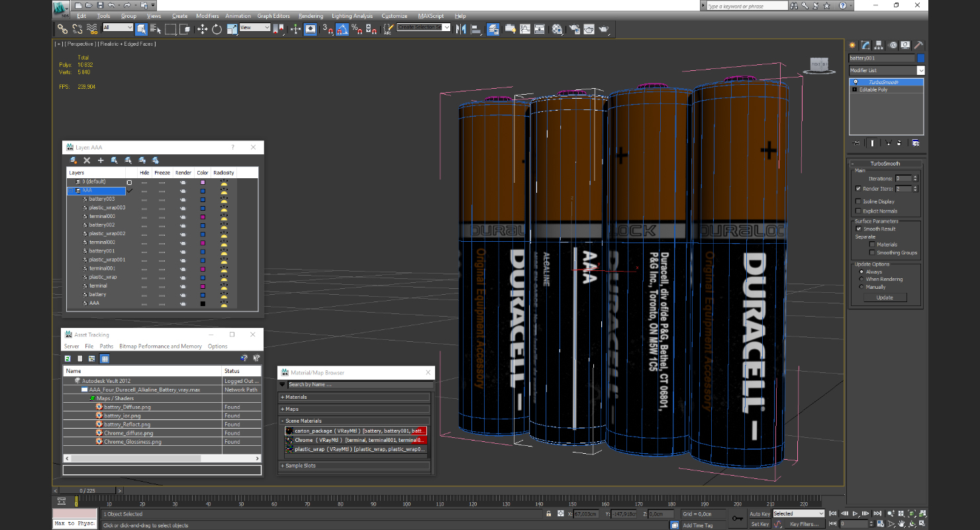This screenshot has height=530, width=980.
Task: Check the Separate by Materials checkbox
Action: point(872,244)
